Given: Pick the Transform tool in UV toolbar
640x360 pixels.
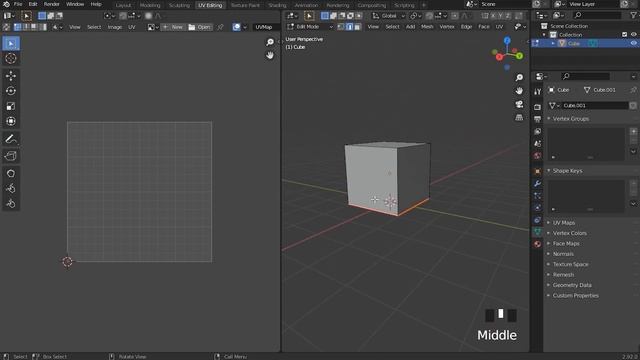Looking at the screenshot, I should (x=11, y=121).
